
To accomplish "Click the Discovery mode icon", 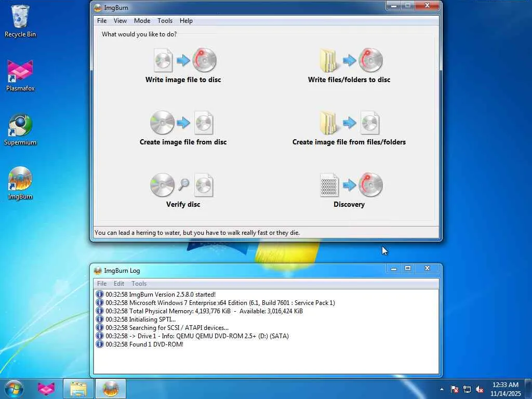I will tap(351, 185).
